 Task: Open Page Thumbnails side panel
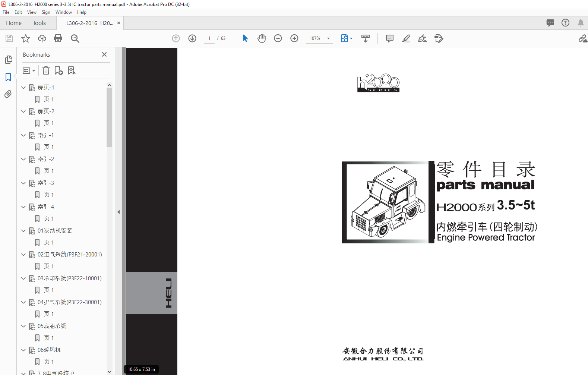tap(8, 60)
